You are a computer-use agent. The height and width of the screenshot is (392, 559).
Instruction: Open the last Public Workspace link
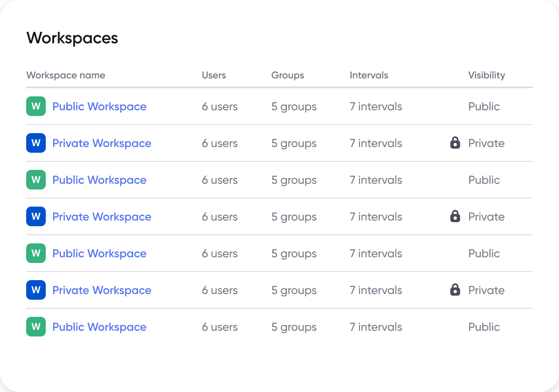click(x=99, y=327)
